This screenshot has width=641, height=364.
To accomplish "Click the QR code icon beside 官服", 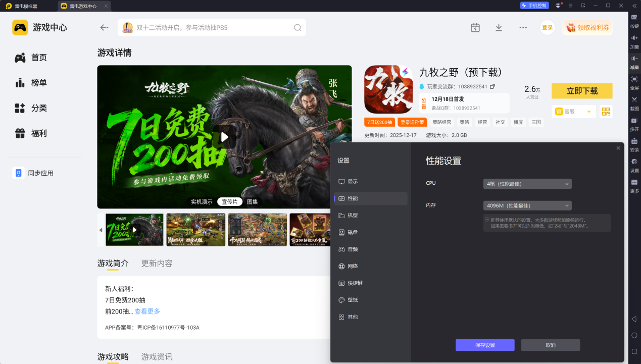I will (x=606, y=112).
